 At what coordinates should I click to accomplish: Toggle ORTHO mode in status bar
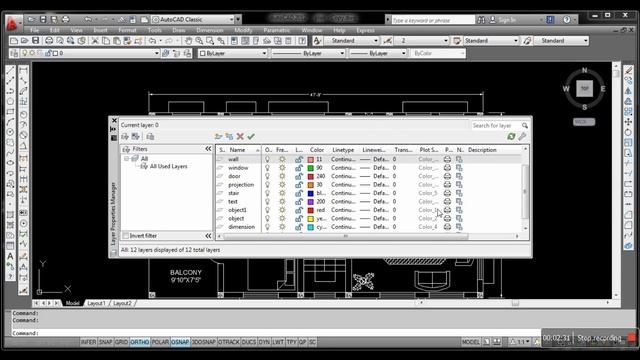click(x=140, y=342)
